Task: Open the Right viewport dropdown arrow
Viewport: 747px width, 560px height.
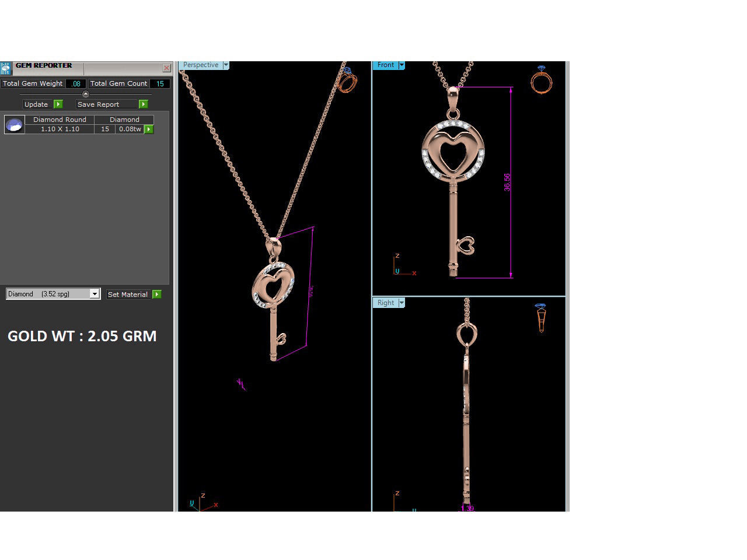Action: 402,303
